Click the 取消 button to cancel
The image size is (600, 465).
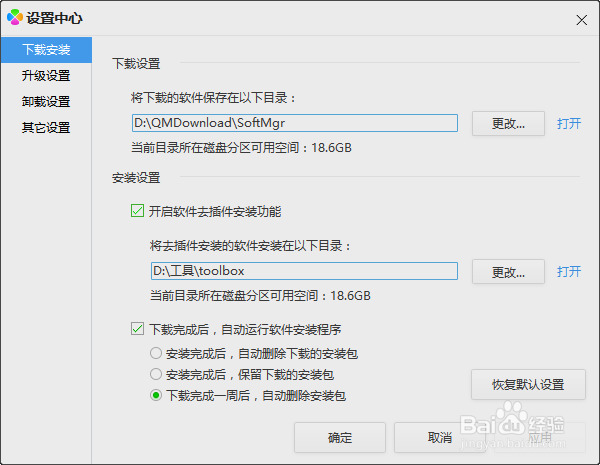(440, 437)
